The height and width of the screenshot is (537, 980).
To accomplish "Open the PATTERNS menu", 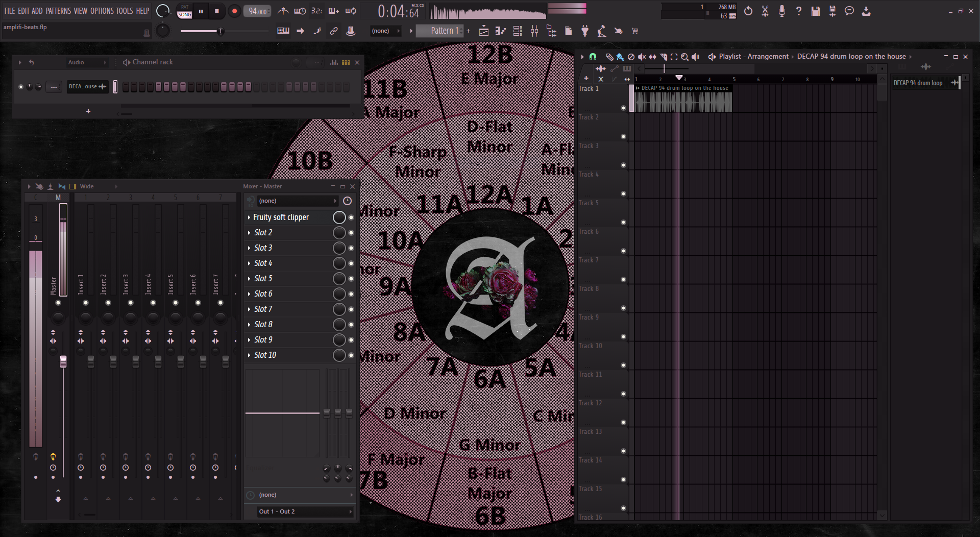I will [x=59, y=11].
